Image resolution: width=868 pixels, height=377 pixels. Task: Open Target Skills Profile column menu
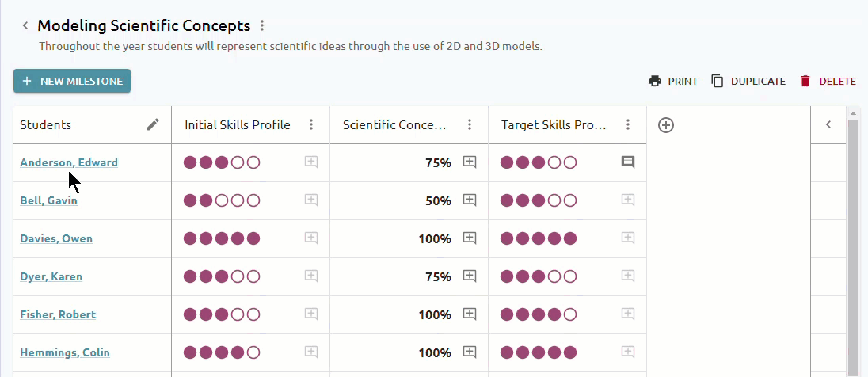tap(628, 124)
